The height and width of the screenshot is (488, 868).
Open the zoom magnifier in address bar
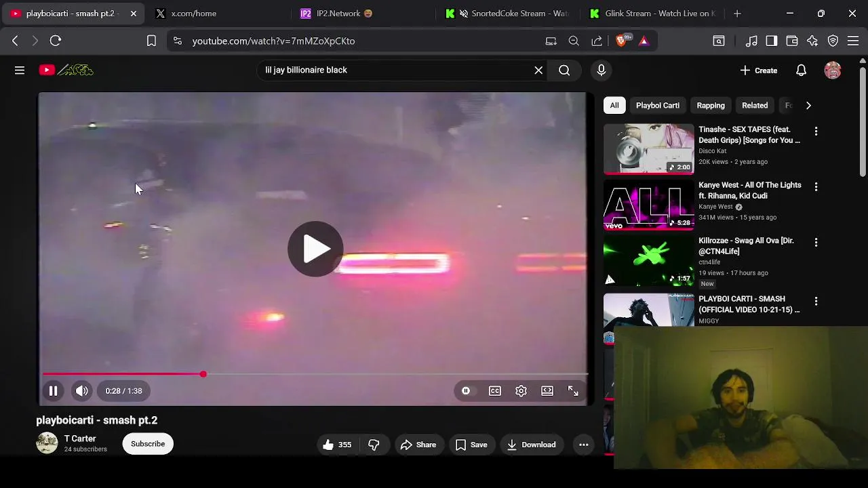574,41
